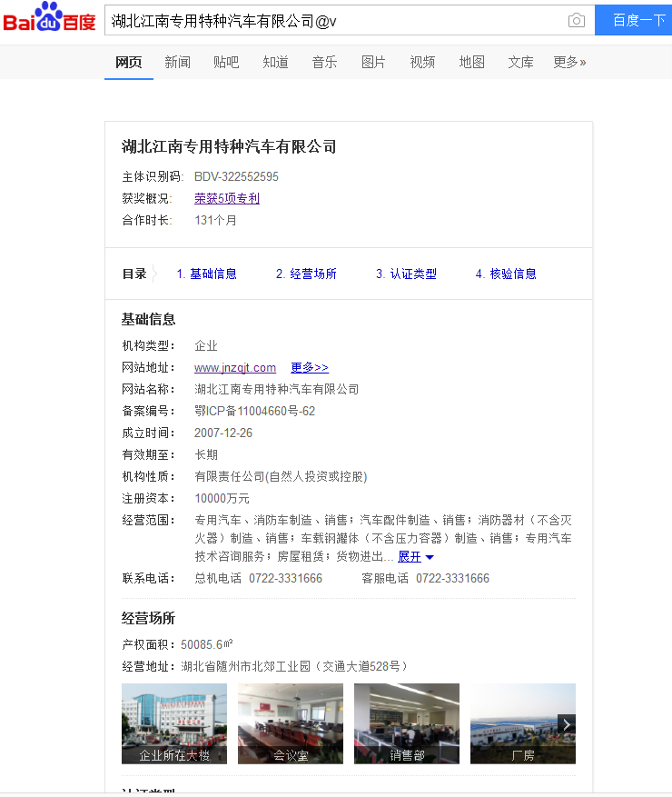Switch to the 新闻 tab
Screen dimensions: 672x797
click(177, 62)
